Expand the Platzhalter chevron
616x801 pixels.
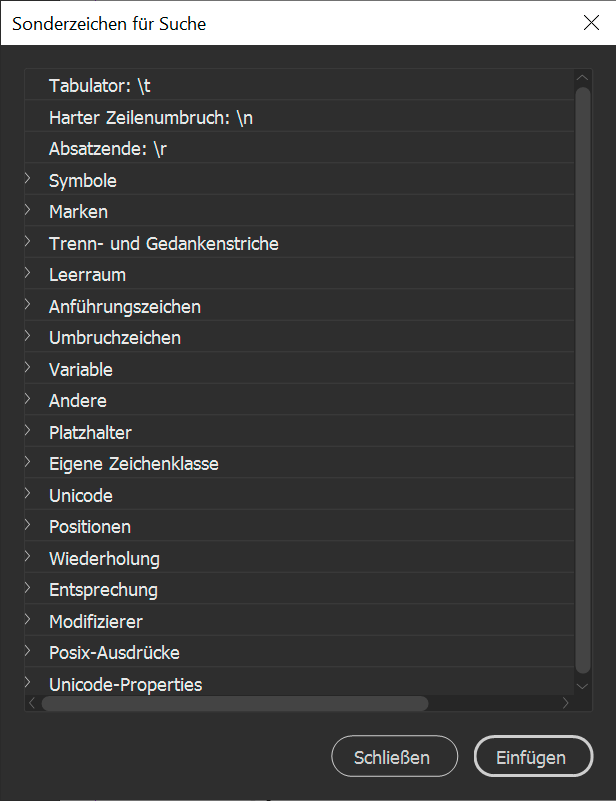click(28, 430)
